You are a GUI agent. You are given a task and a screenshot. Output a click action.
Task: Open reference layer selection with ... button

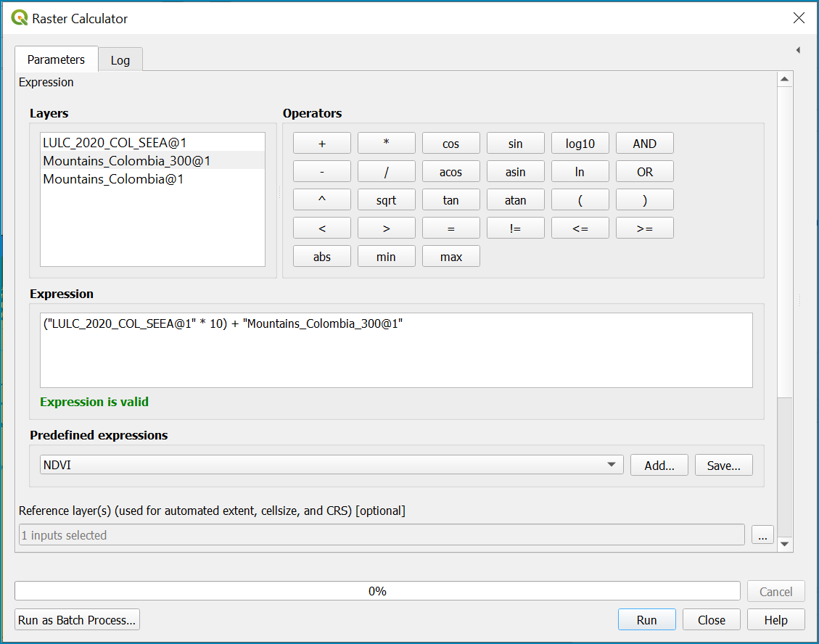[x=762, y=534]
